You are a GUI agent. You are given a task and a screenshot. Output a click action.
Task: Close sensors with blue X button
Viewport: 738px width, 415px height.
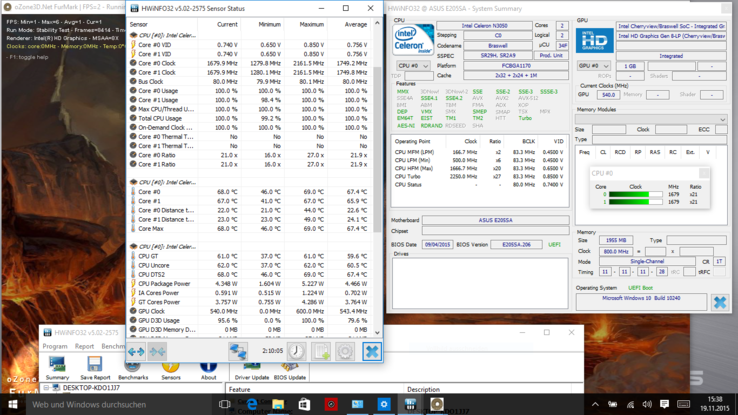(372, 351)
